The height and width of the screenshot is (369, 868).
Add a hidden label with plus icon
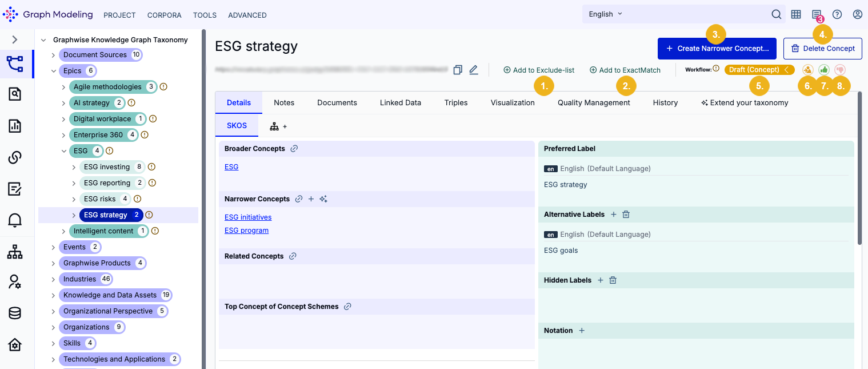[601, 280]
